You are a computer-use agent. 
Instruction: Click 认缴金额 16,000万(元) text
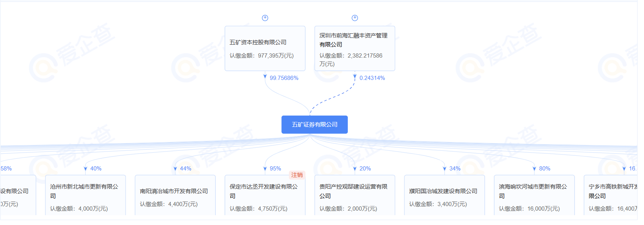click(x=529, y=209)
